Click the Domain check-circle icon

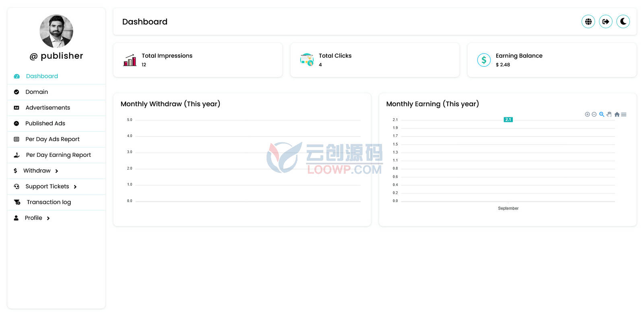[x=17, y=92]
